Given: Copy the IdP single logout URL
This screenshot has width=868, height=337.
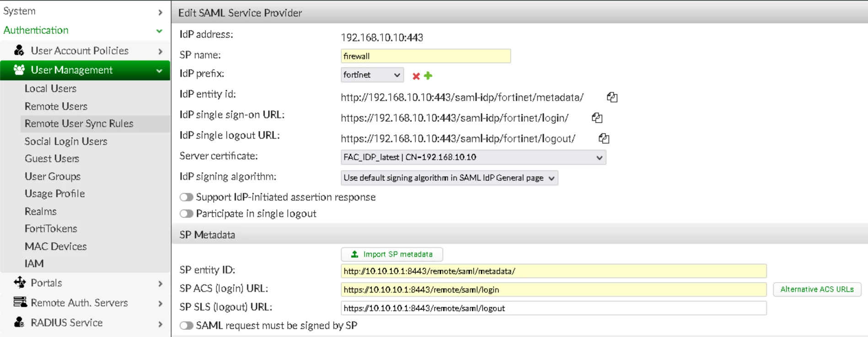Looking at the screenshot, I should coord(604,138).
